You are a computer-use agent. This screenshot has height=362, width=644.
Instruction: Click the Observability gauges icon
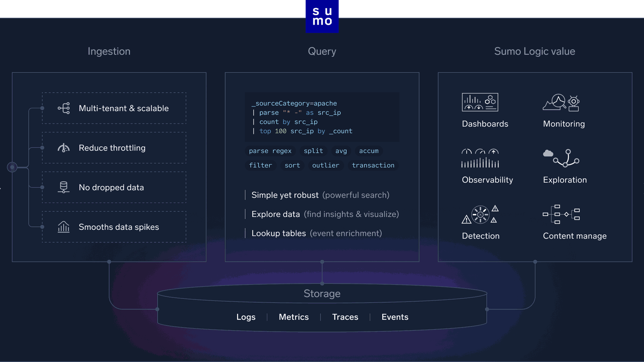click(x=480, y=158)
